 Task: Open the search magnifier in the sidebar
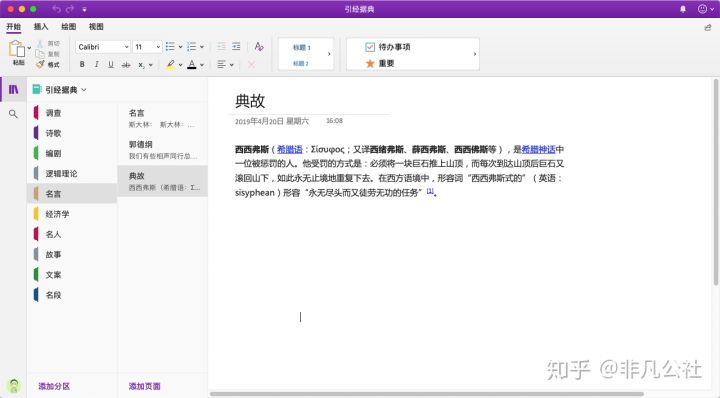click(13, 114)
